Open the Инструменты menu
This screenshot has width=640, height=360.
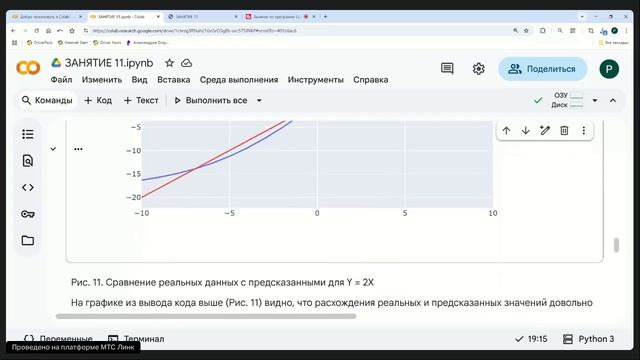[316, 80]
